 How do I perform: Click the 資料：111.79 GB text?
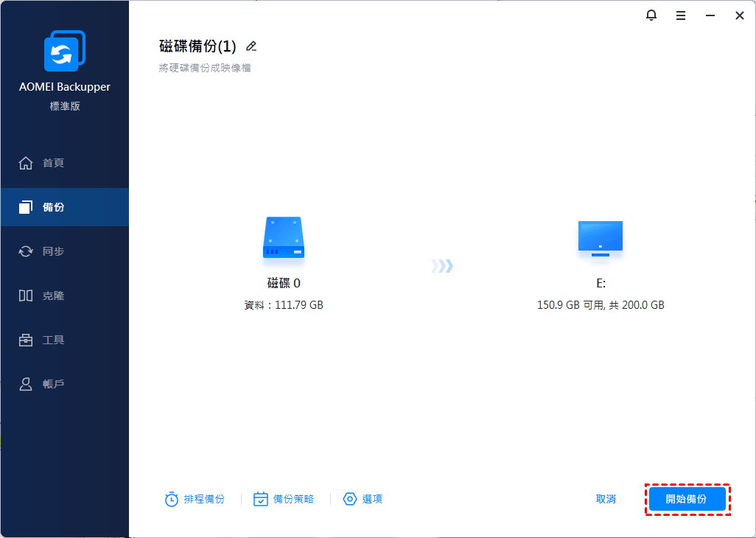click(x=284, y=305)
